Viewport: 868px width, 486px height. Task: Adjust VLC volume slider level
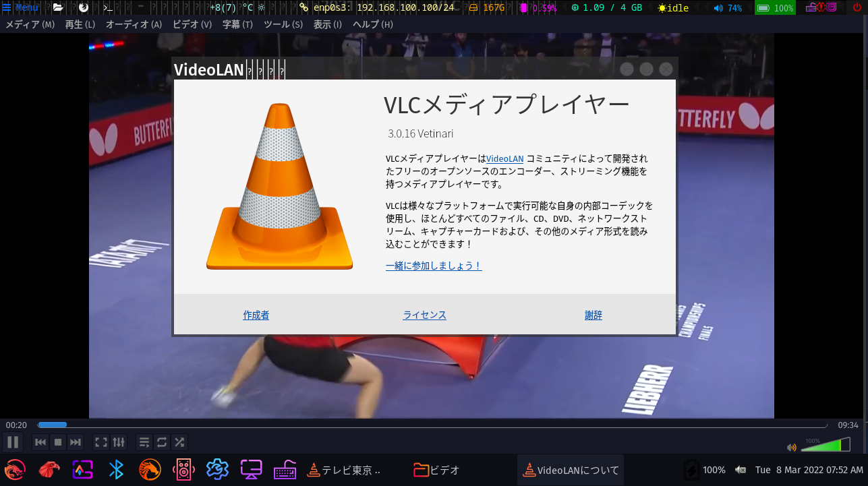[826, 445]
